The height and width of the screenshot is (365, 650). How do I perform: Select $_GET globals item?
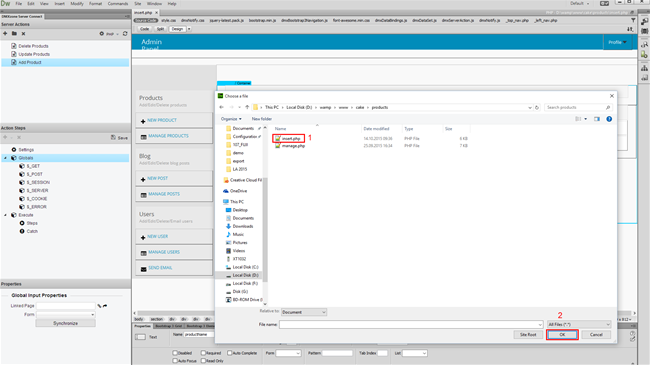pos(33,166)
